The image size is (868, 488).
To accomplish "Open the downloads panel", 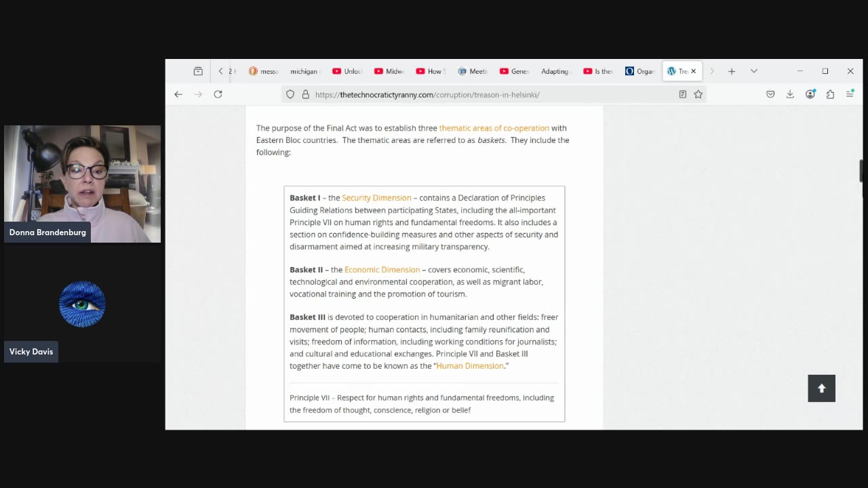I will (x=790, y=94).
